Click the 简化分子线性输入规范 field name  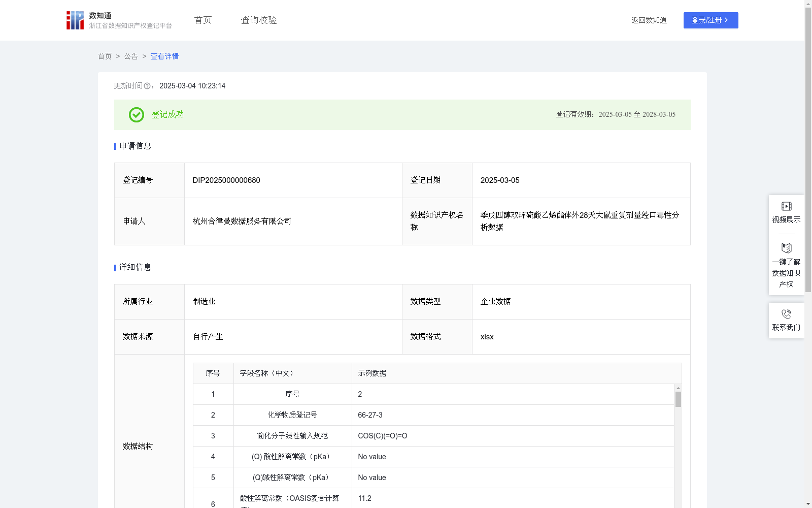292,436
